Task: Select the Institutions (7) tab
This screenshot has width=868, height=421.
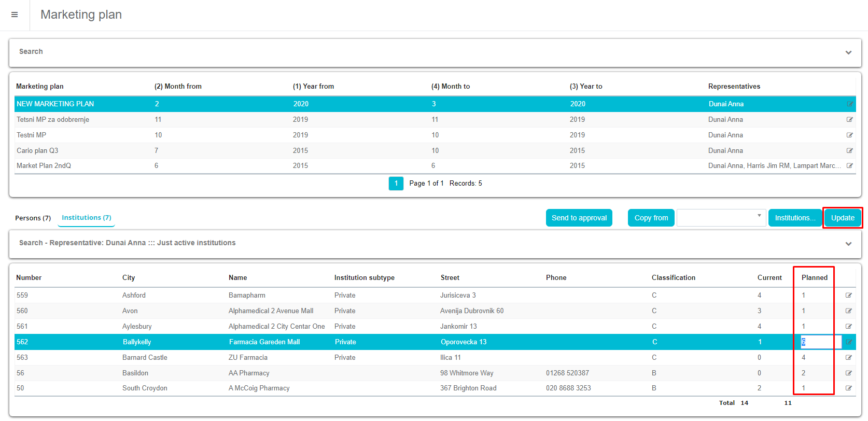Action: click(86, 218)
